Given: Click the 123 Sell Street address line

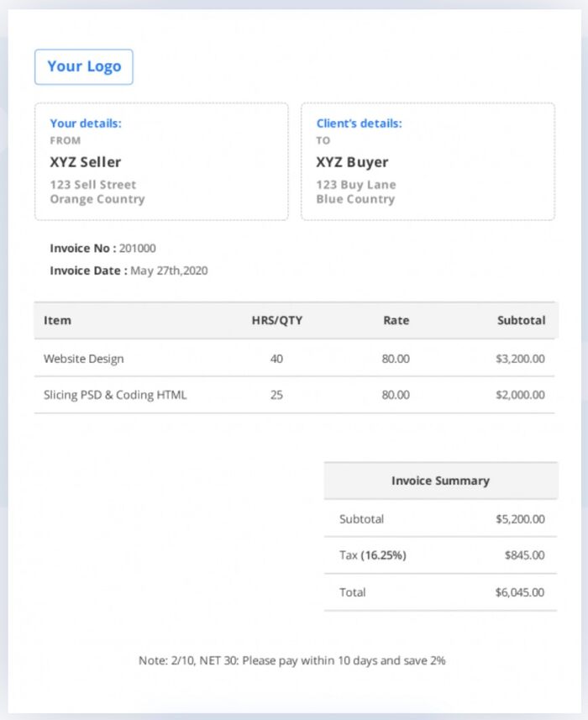Looking at the screenshot, I should click(92, 185).
